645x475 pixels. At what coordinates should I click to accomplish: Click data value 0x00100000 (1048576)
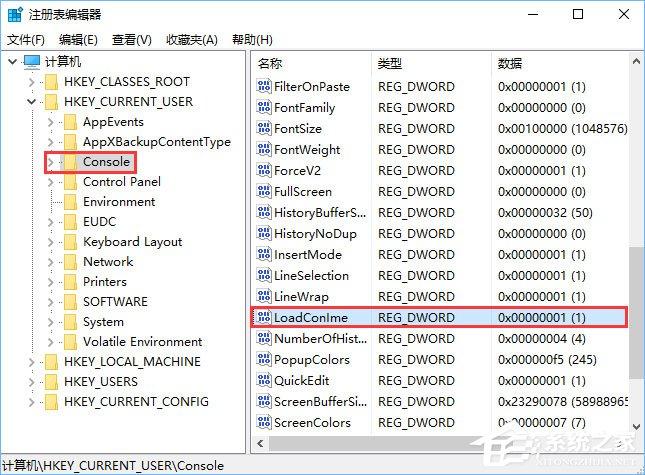point(562,129)
